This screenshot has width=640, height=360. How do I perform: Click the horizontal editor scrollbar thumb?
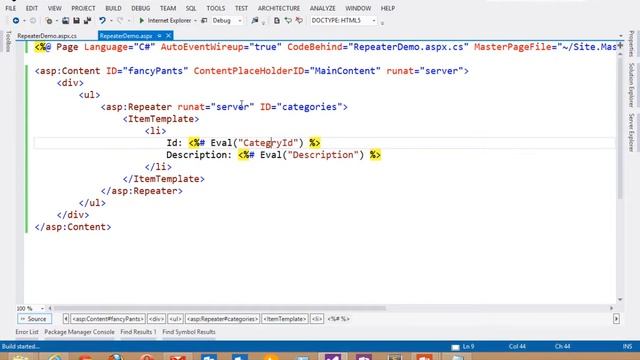pyautogui.click(x=220, y=308)
